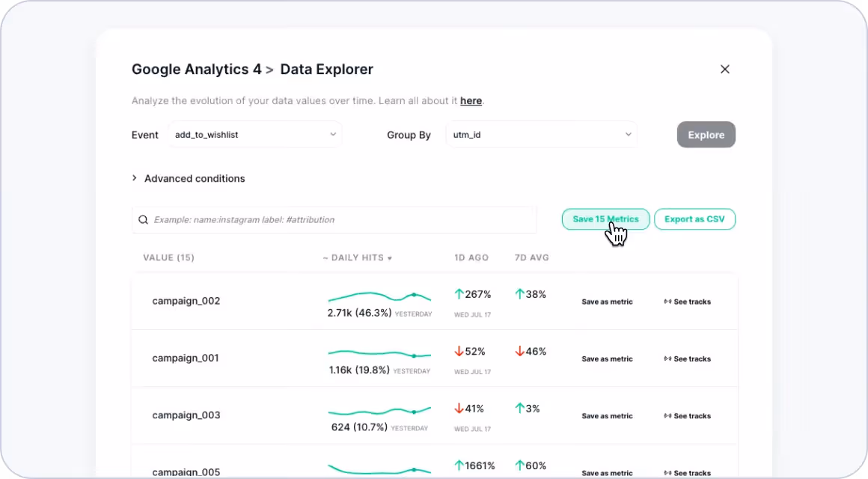Click the 267% 1D ago value

tap(473, 294)
